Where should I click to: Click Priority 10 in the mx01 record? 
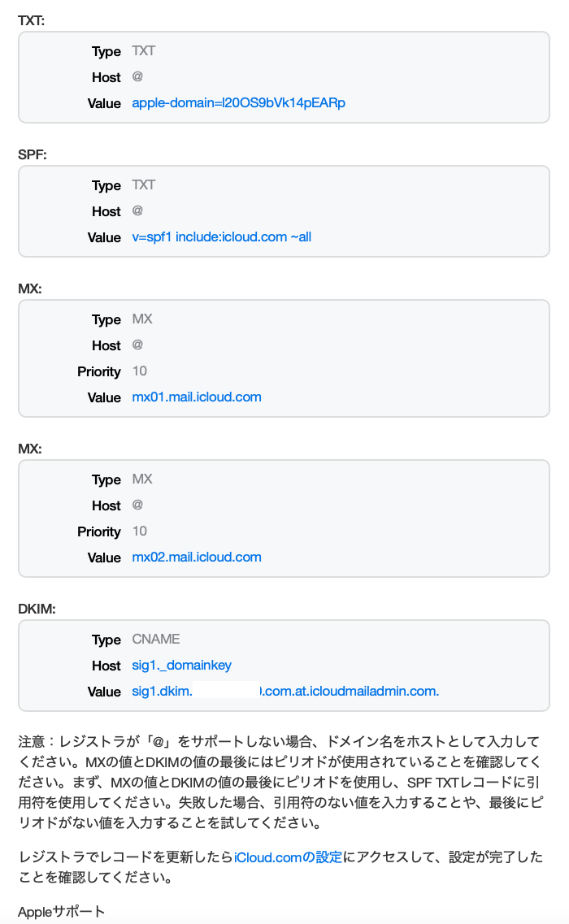pyautogui.click(x=139, y=371)
